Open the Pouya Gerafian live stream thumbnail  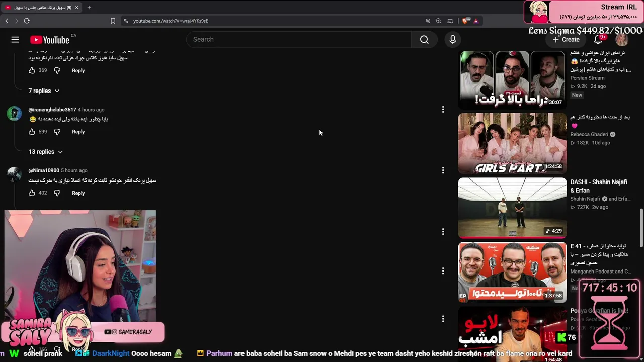tap(512, 334)
